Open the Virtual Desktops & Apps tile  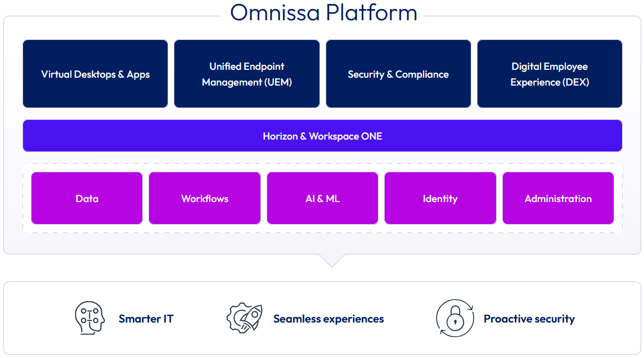click(95, 74)
